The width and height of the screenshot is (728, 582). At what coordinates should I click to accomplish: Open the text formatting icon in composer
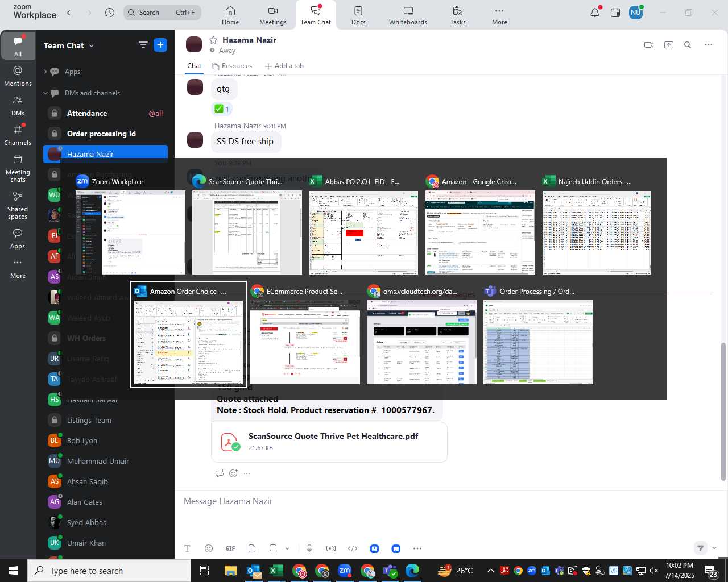[187, 548]
